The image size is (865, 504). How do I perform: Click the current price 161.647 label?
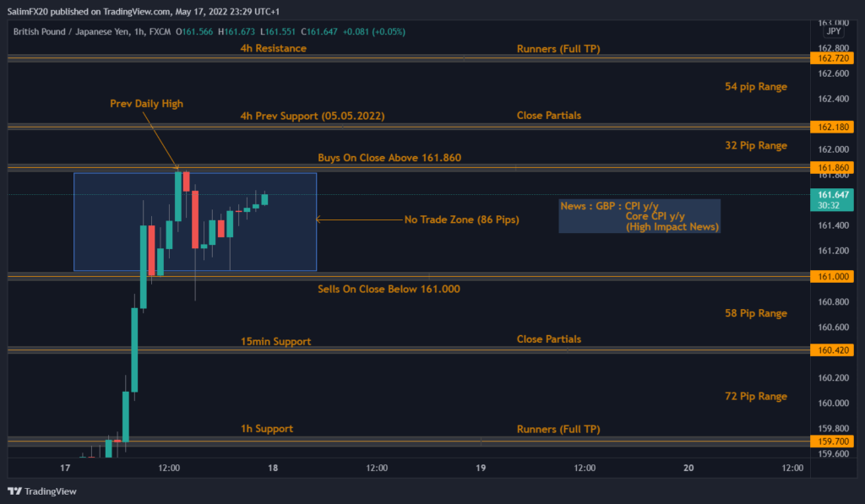pos(830,195)
